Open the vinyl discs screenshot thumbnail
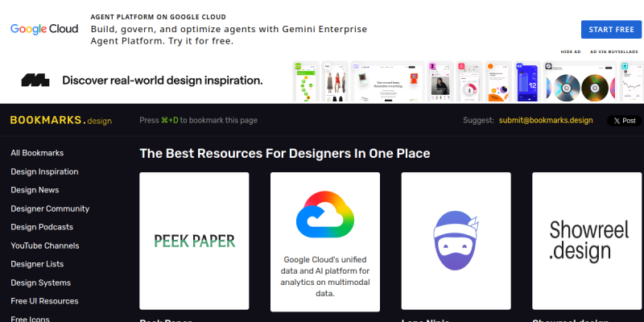644x322 pixels. tap(580, 82)
